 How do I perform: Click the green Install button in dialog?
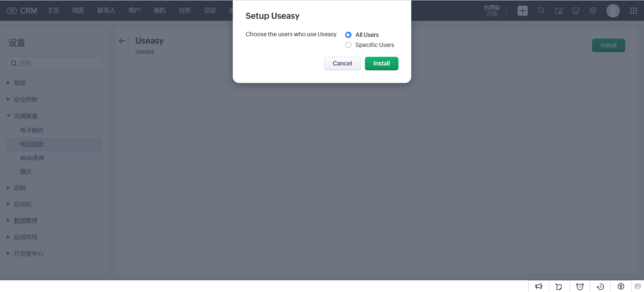point(382,63)
